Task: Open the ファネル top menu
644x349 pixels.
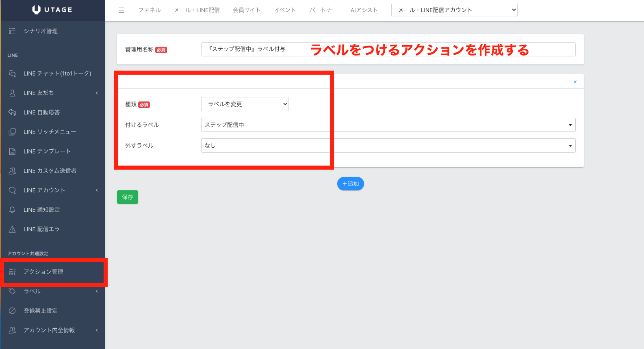Action: pyautogui.click(x=149, y=10)
